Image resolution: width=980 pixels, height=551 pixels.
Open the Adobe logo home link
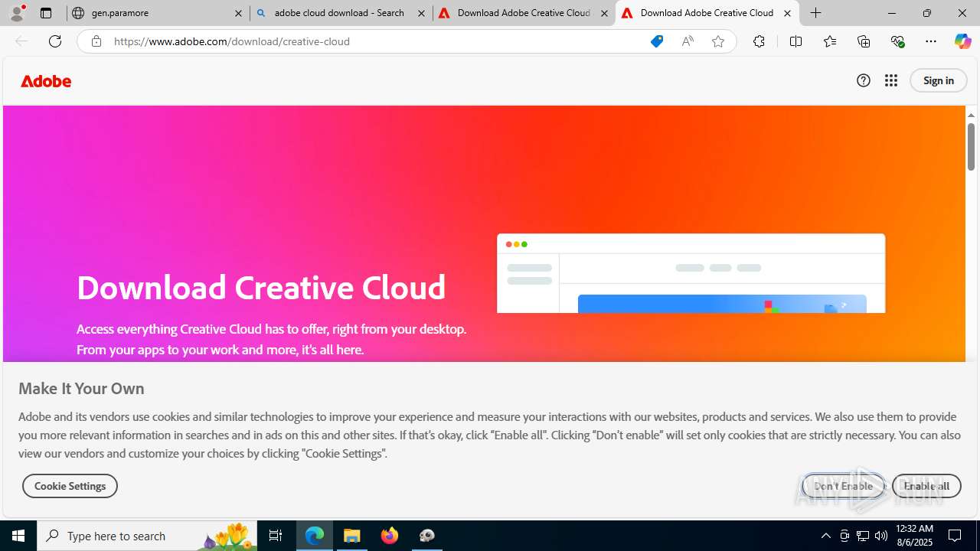(46, 81)
